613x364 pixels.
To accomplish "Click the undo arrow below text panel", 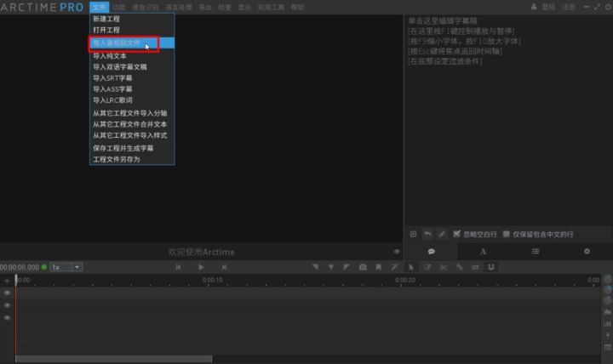I will [427, 233].
